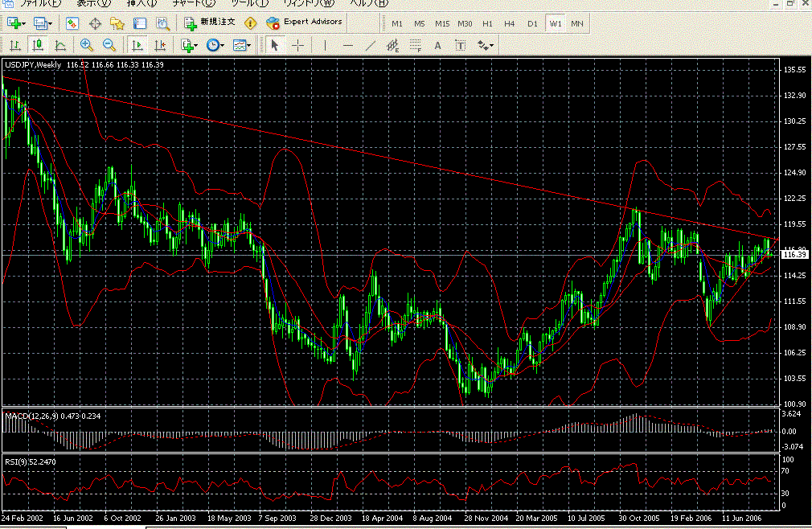The height and width of the screenshot is (529, 812).
Task: Select the horizontal line drawing tool
Action: 347,46
